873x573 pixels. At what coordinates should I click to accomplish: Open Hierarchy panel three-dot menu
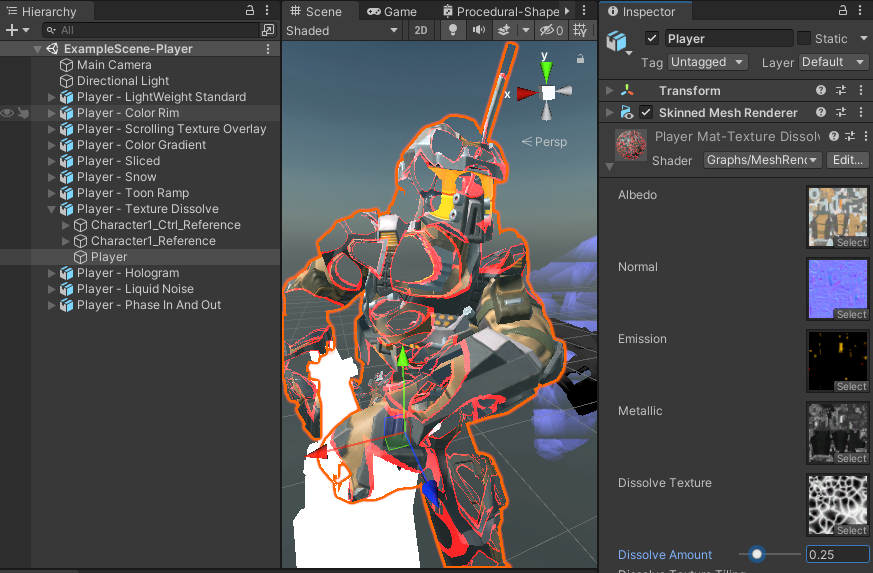267,10
